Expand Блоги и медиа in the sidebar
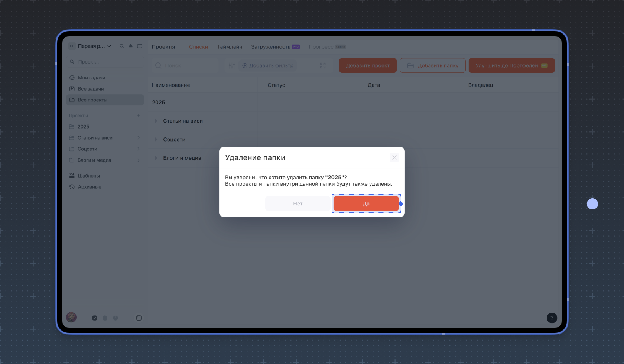 point(139,160)
